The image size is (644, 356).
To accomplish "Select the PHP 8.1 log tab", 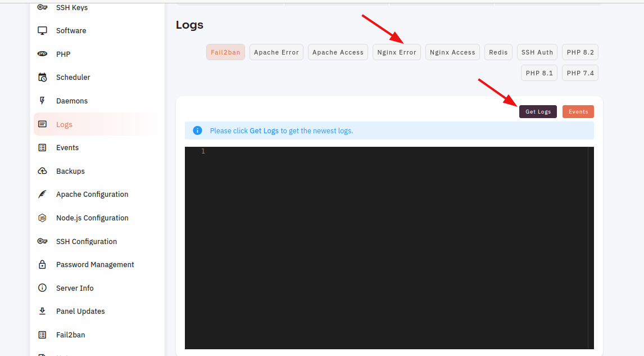I will tap(539, 73).
